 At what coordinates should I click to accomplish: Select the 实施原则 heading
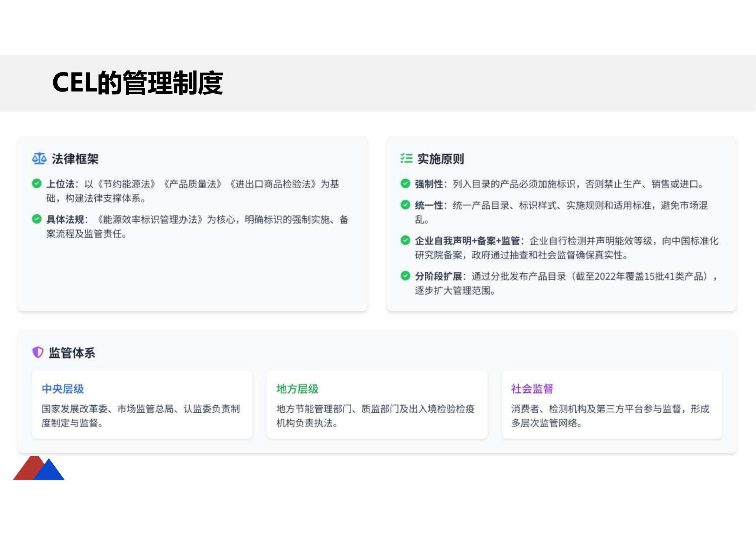pyautogui.click(x=441, y=159)
